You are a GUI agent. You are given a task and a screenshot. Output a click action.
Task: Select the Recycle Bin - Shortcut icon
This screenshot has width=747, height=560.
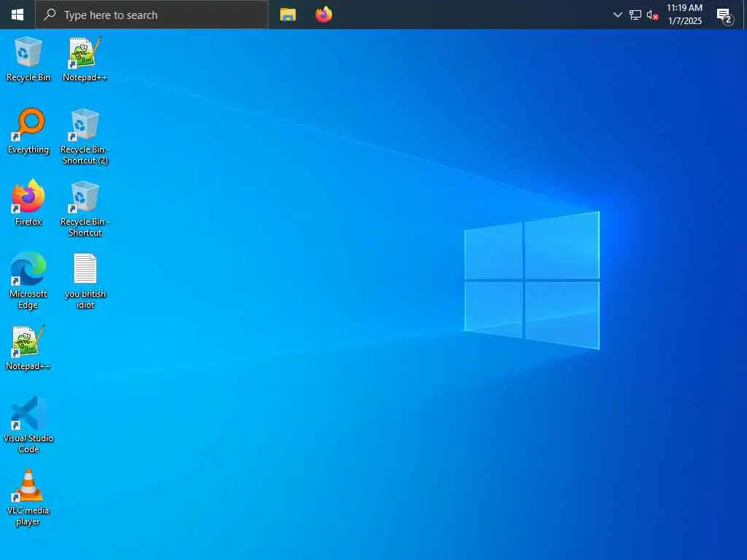click(x=85, y=209)
